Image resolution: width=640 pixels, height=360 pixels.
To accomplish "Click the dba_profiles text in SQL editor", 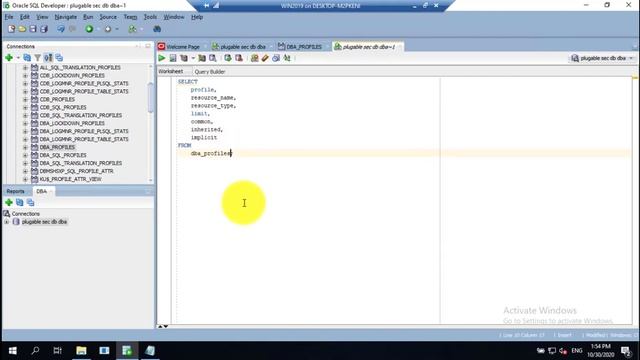I will 211,153.
